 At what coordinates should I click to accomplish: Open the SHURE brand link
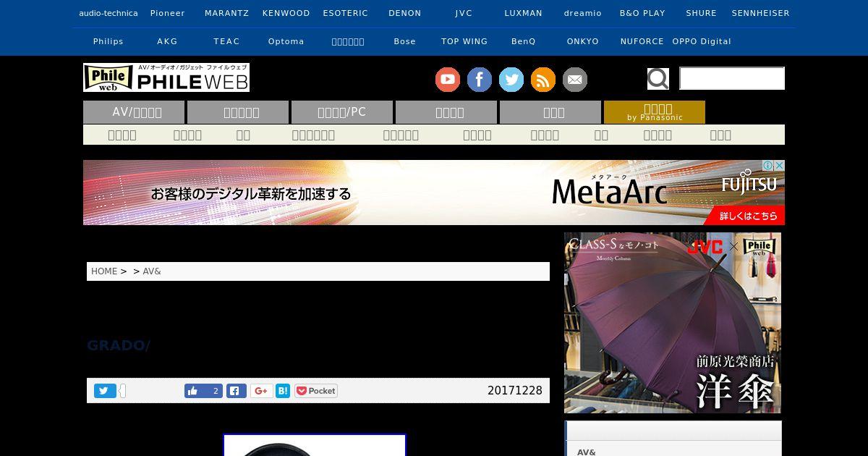coord(702,13)
